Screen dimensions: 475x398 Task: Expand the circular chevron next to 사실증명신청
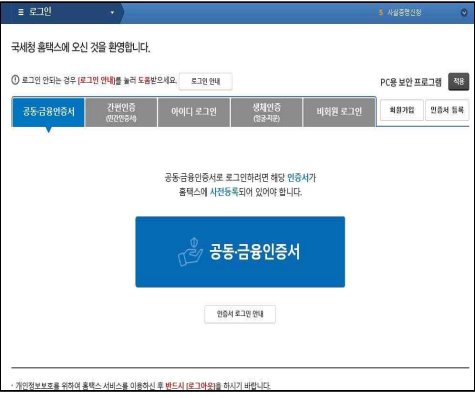point(464,13)
